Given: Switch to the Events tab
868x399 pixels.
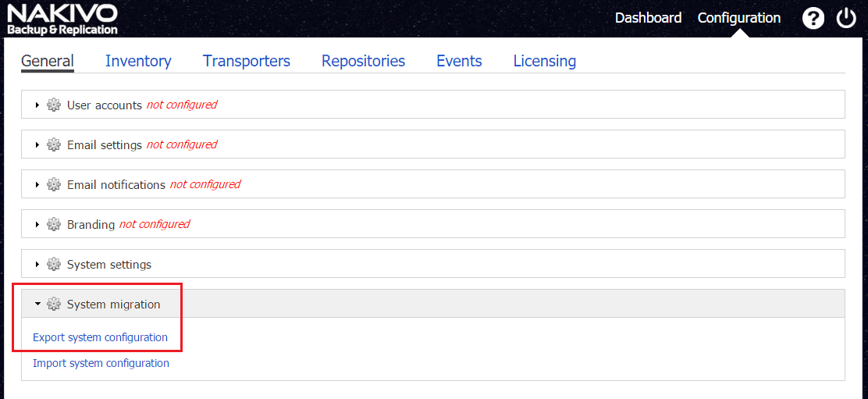Looking at the screenshot, I should 459,61.
